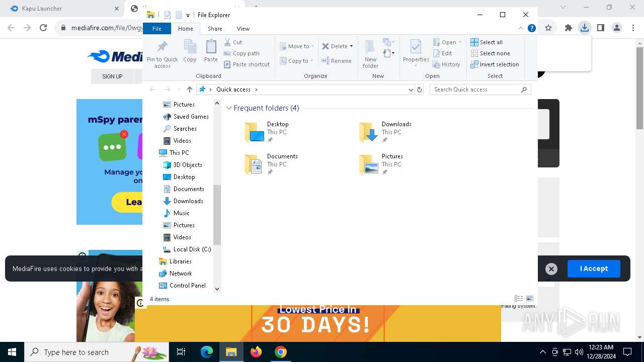This screenshot has height=362, width=644.
Task: Open Chrome downloads icon
Action: pos(584,28)
